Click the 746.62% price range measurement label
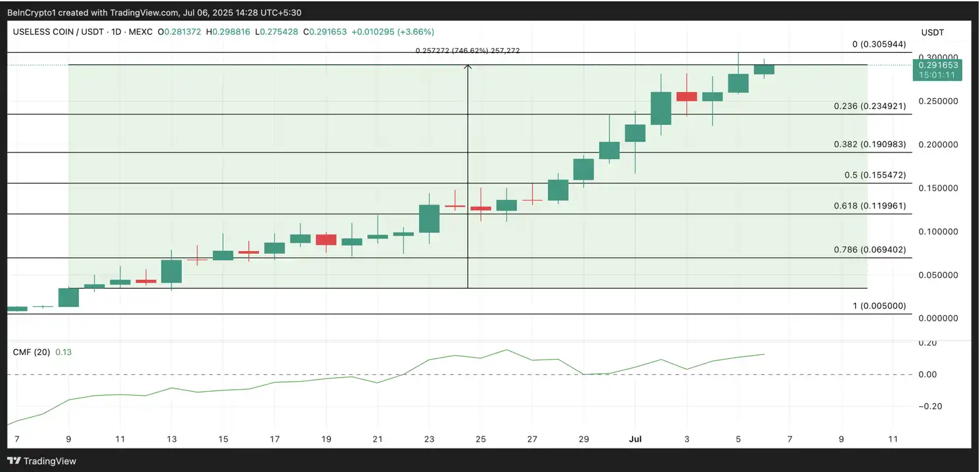 [x=468, y=51]
